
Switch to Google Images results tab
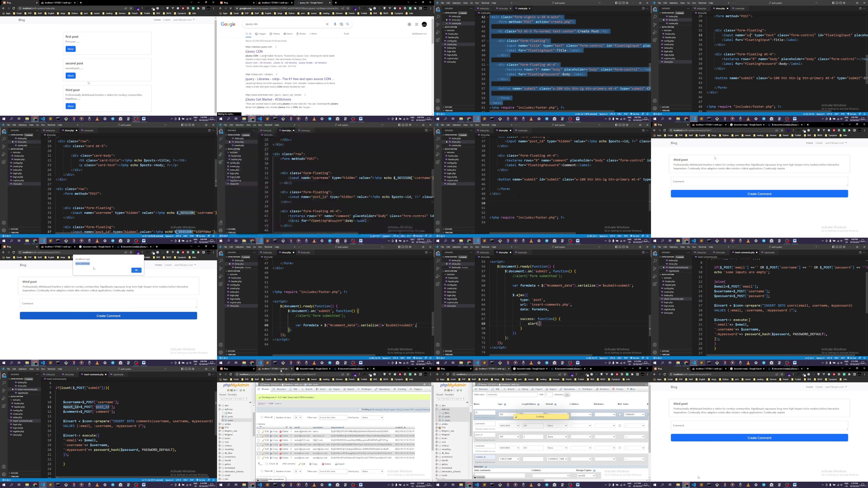pos(261,34)
